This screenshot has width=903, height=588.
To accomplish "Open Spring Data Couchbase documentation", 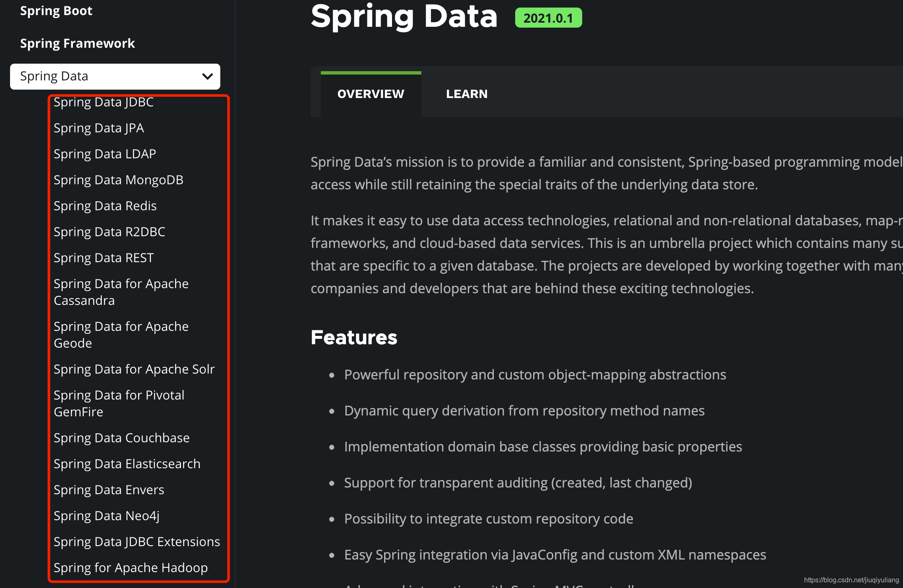I will coord(122,437).
